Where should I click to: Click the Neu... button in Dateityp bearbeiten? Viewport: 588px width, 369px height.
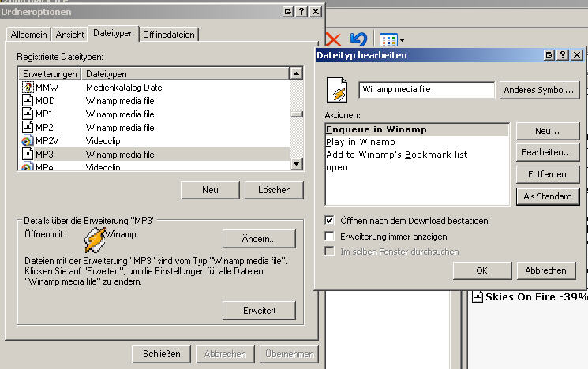[x=548, y=131]
